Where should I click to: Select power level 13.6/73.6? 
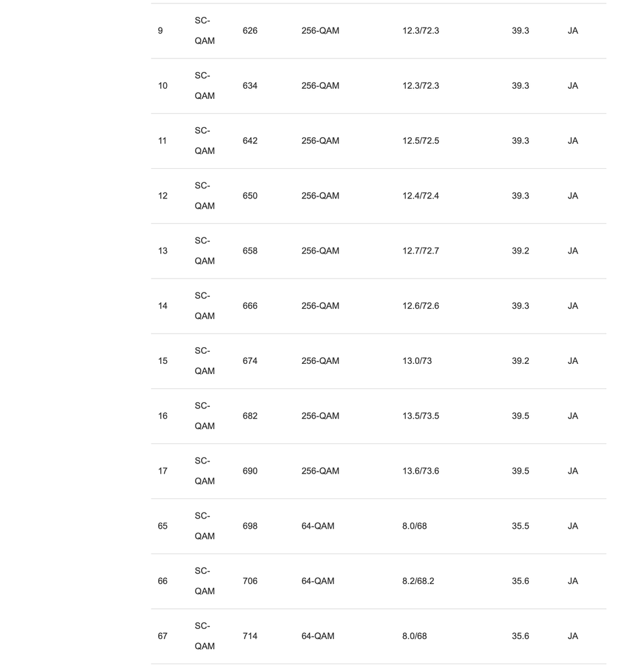coord(420,471)
